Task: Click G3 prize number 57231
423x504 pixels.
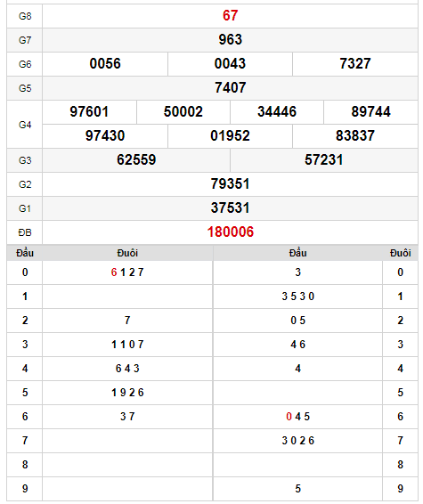Action: [324, 159]
